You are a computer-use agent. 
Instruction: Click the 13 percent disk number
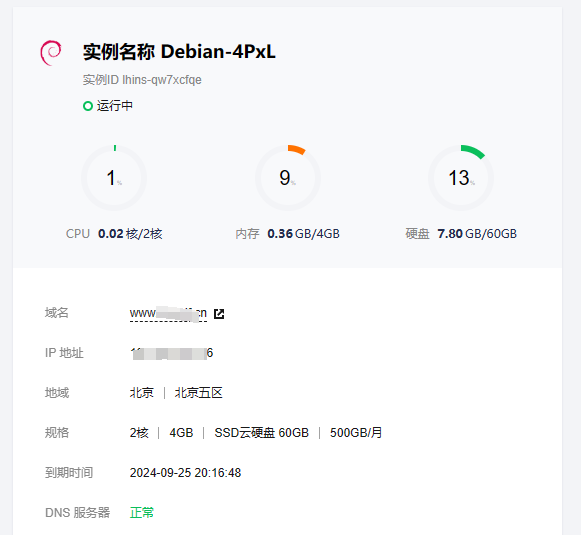[x=459, y=178]
